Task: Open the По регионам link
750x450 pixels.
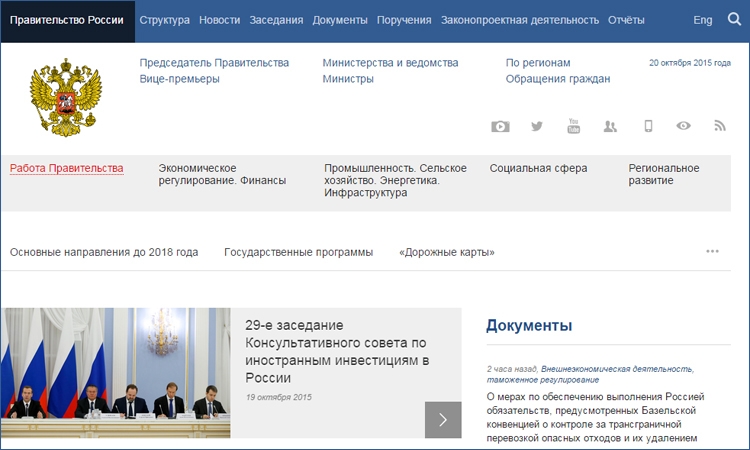Action: pyautogui.click(x=538, y=63)
